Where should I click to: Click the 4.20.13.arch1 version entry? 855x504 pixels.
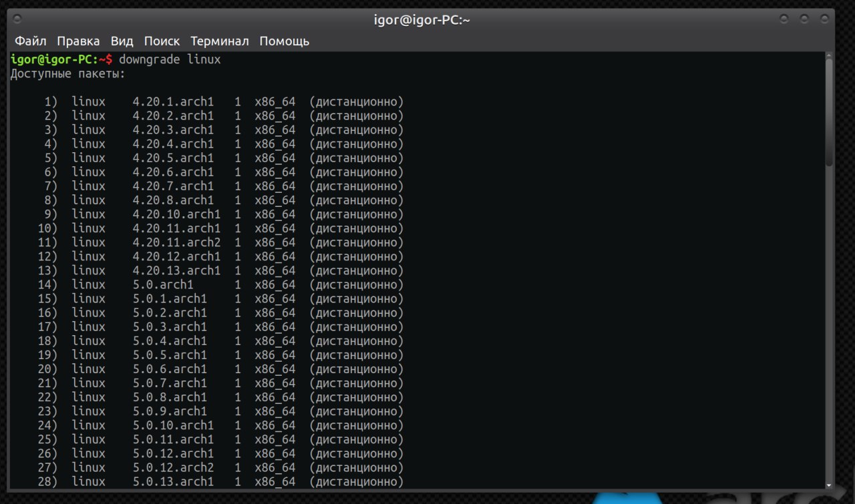click(x=176, y=270)
